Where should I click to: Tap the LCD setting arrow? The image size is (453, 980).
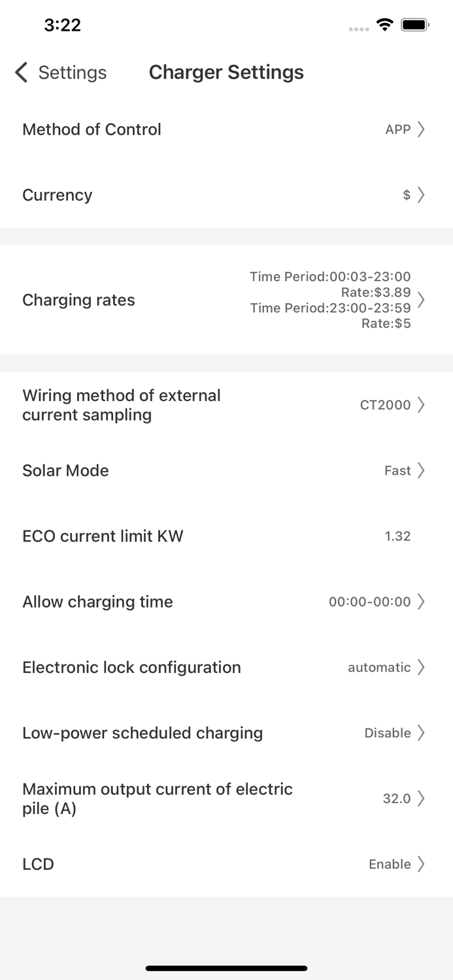point(421,864)
